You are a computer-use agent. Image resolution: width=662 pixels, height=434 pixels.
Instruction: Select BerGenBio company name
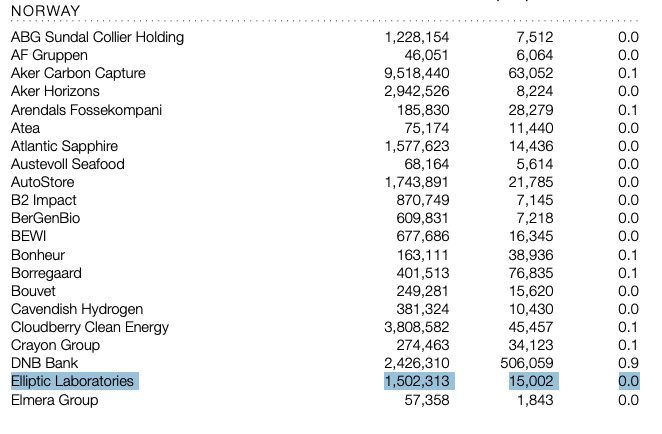tap(46, 218)
